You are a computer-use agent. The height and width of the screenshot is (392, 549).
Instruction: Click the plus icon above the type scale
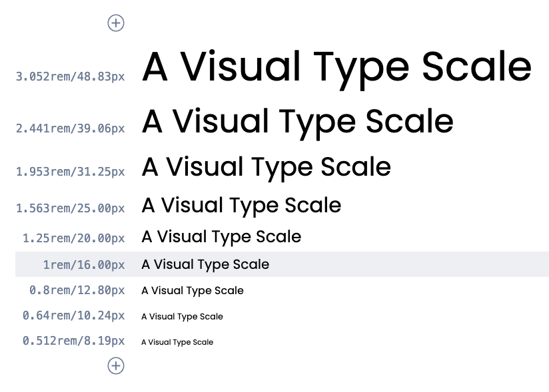click(x=116, y=23)
